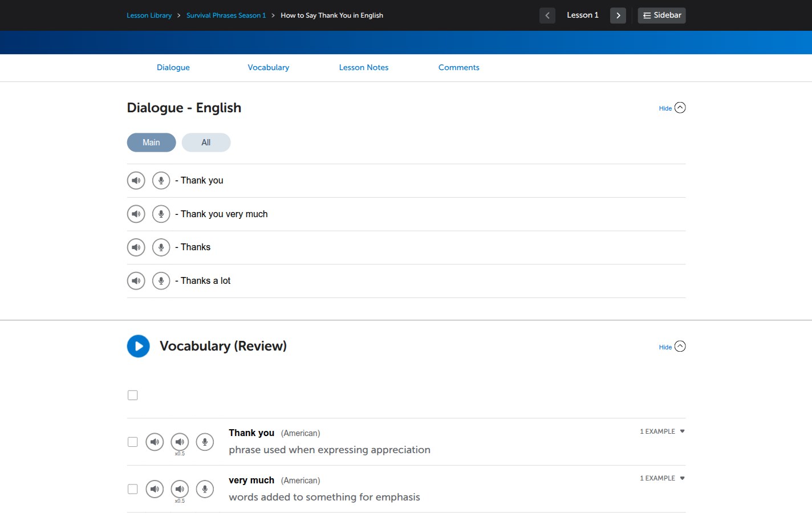Record voice for "Thanks a lot" line
This screenshot has width=812, height=513.
tap(161, 281)
